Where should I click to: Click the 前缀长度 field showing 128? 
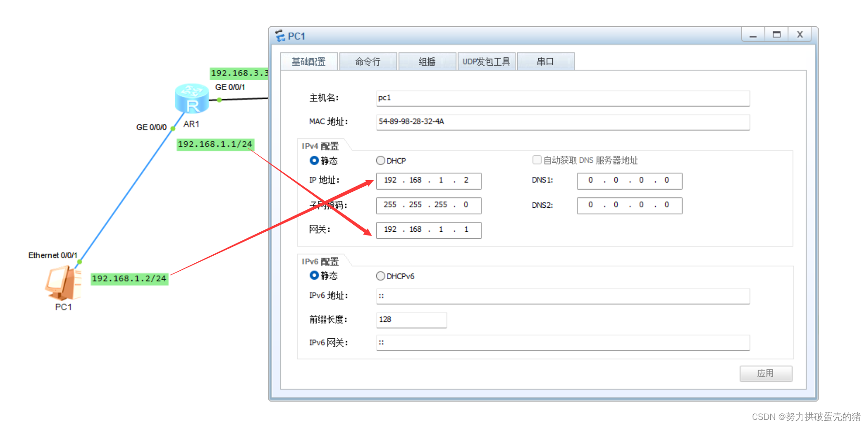click(411, 319)
